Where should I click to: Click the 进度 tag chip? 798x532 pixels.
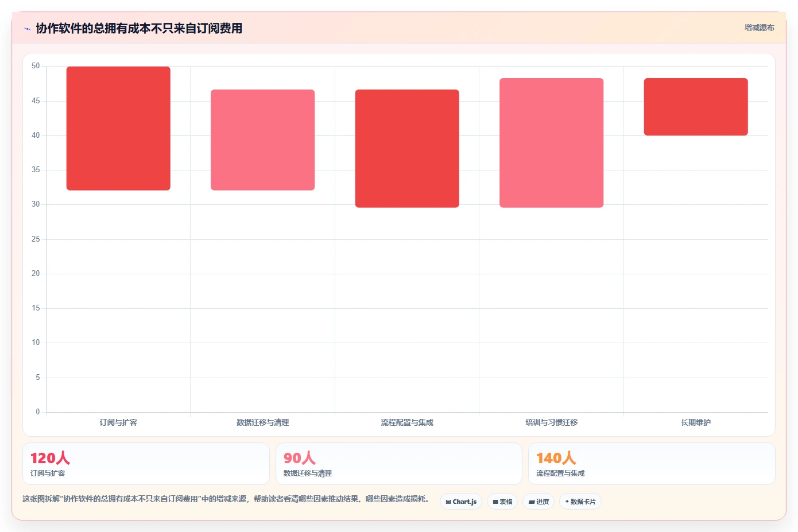point(539,502)
